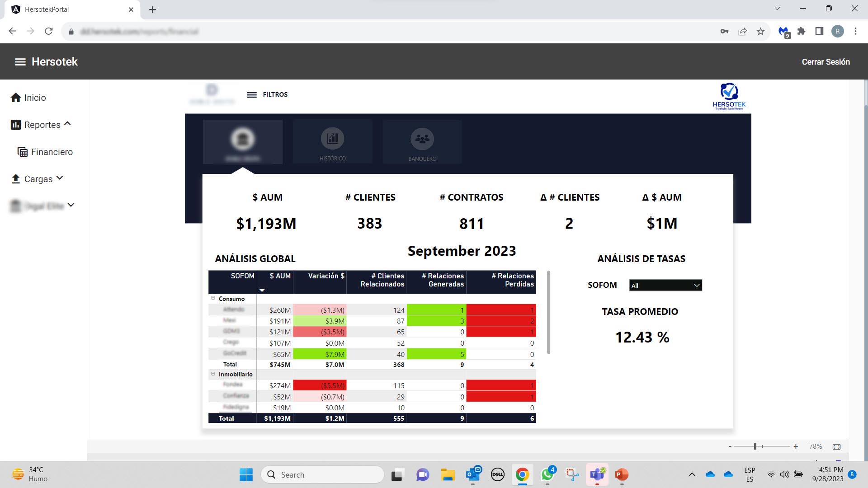Open the FILTROS lines icon
The width and height of the screenshot is (868, 488).
[252, 95]
